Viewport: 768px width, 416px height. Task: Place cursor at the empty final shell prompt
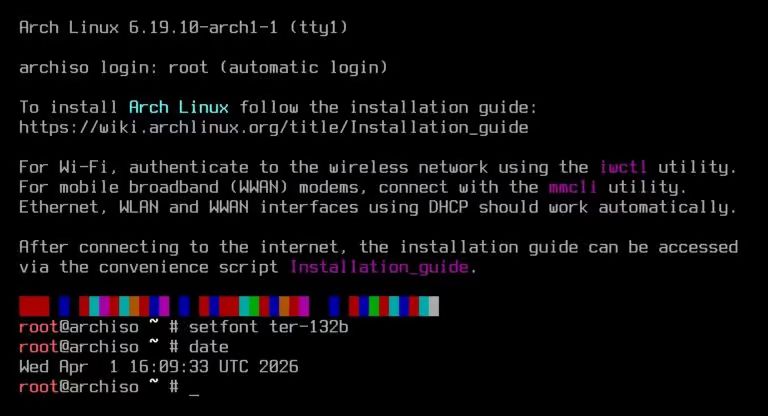pyautogui.click(x=194, y=388)
